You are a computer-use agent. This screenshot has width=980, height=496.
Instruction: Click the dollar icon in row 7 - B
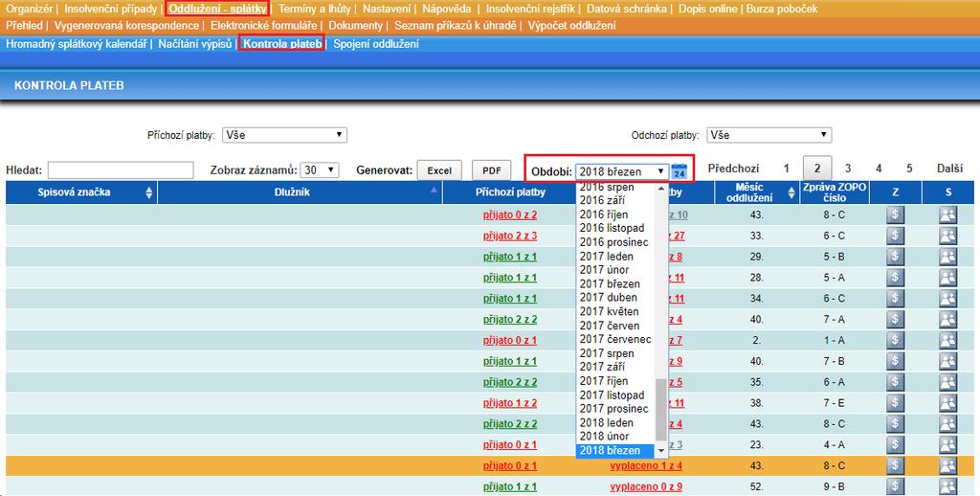895,361
